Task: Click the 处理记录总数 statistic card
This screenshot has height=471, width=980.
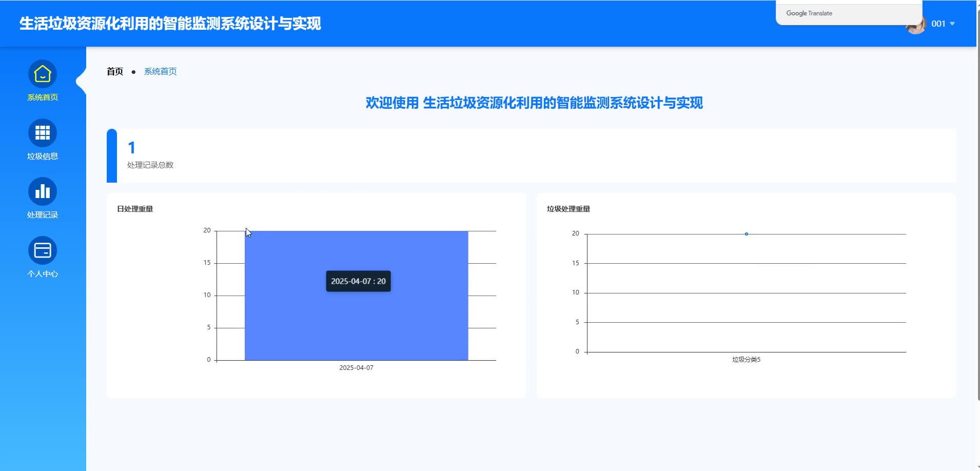Action: coord(531,155)
